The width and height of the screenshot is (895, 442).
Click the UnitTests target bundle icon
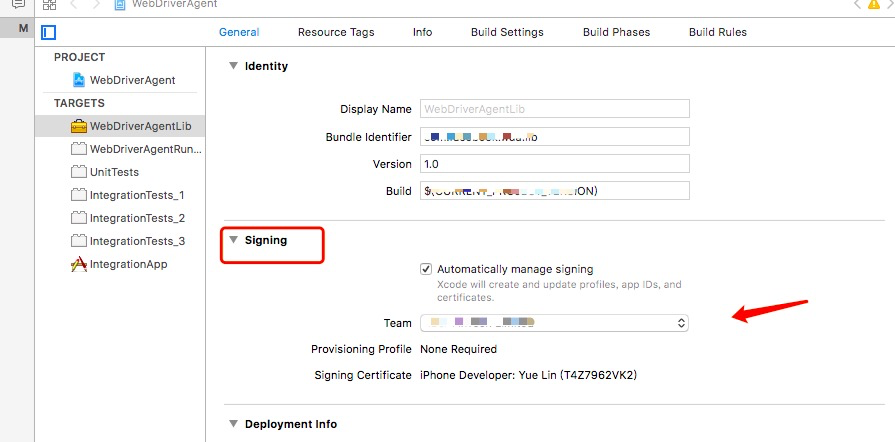pos(79,172)
